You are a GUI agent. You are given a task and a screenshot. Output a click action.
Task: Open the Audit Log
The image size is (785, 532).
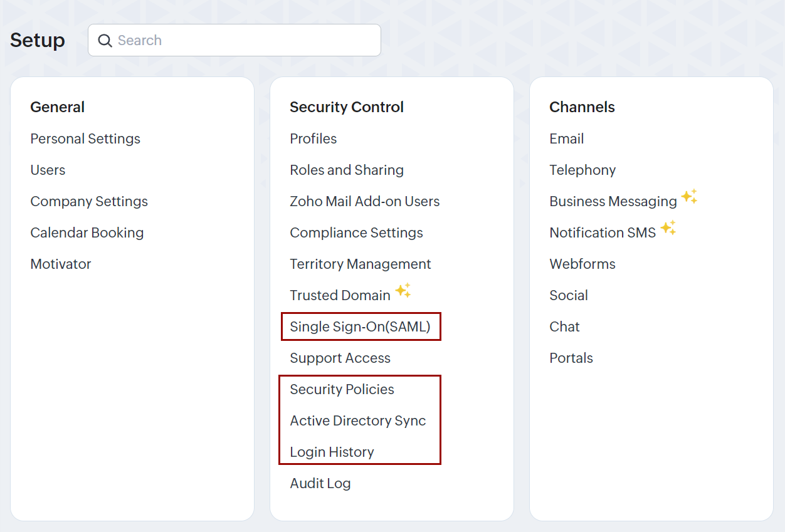[x=320, y=483]
